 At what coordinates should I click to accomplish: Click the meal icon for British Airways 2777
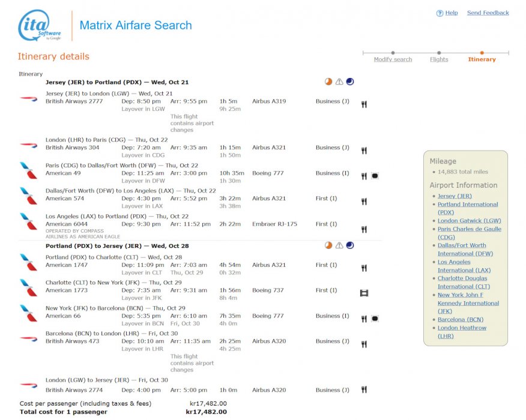[364, 104]
